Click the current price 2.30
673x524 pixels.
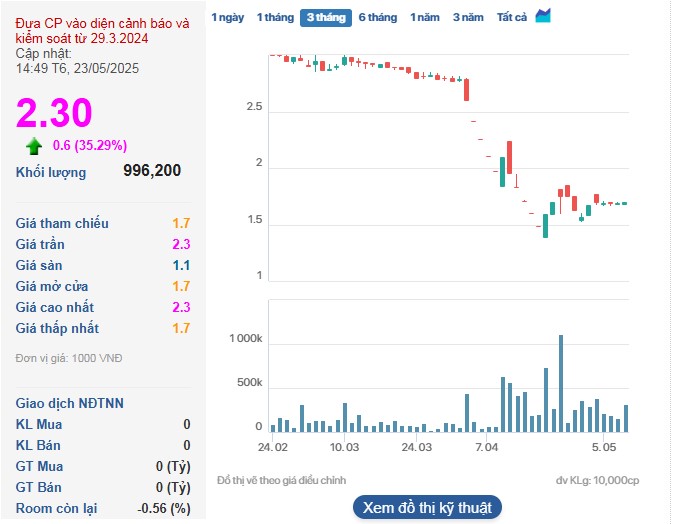click(54, 112)
